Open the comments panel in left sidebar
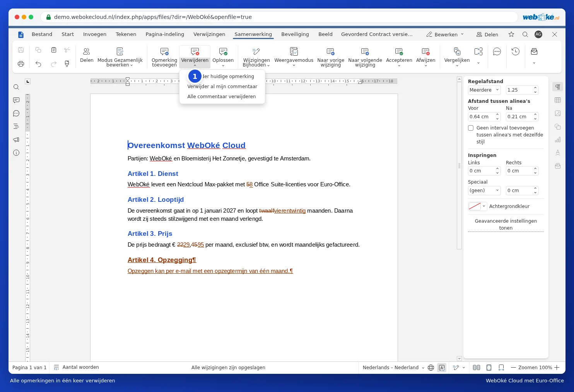 coord(16,100)
